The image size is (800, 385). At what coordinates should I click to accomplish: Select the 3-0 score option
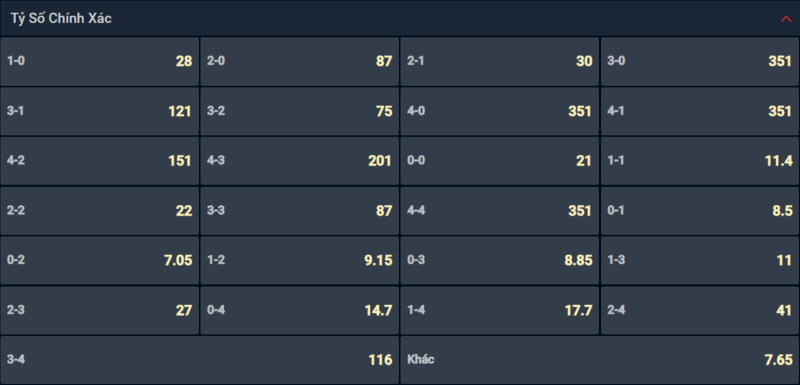point(700,61)
